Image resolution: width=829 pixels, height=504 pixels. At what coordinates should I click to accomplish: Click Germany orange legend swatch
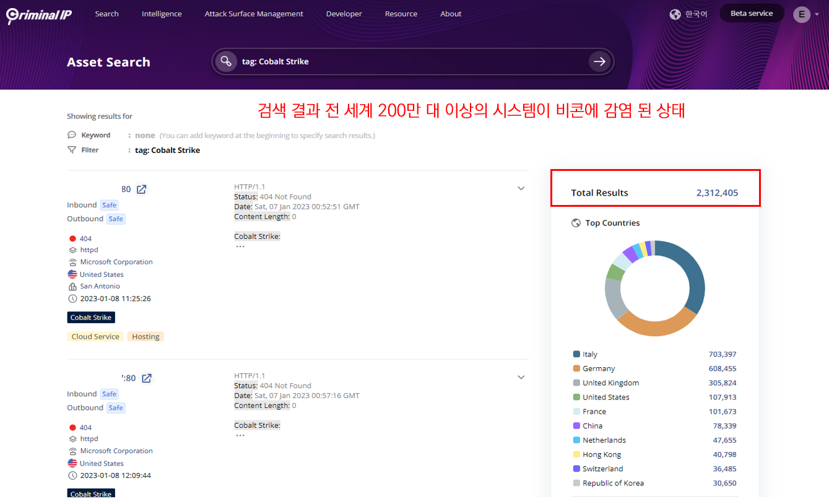[576, 368]
